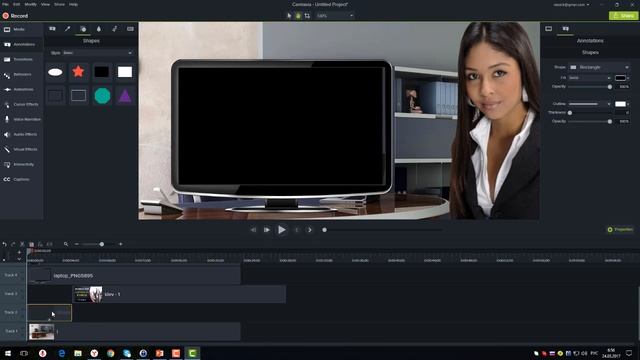Screen dimensions: 640x360
Task: Click the green Share button
Action: click(623, 16)
